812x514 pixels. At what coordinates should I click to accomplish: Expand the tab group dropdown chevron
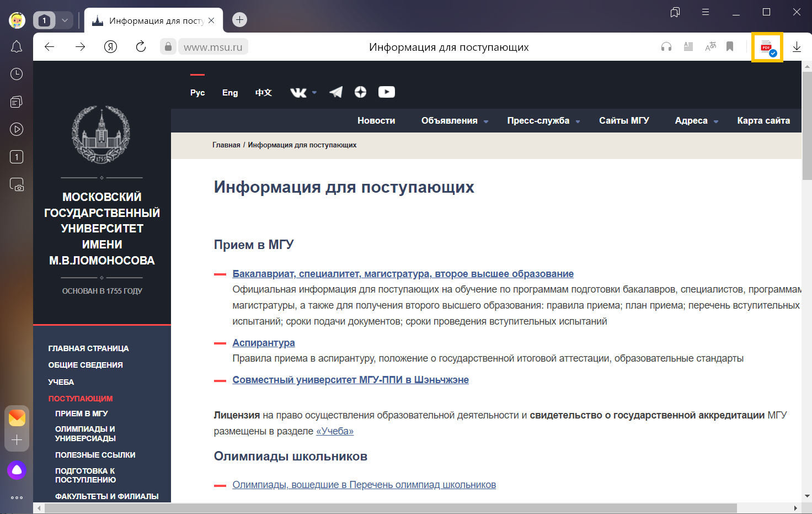pyautogui.click(x=65, y=20)
